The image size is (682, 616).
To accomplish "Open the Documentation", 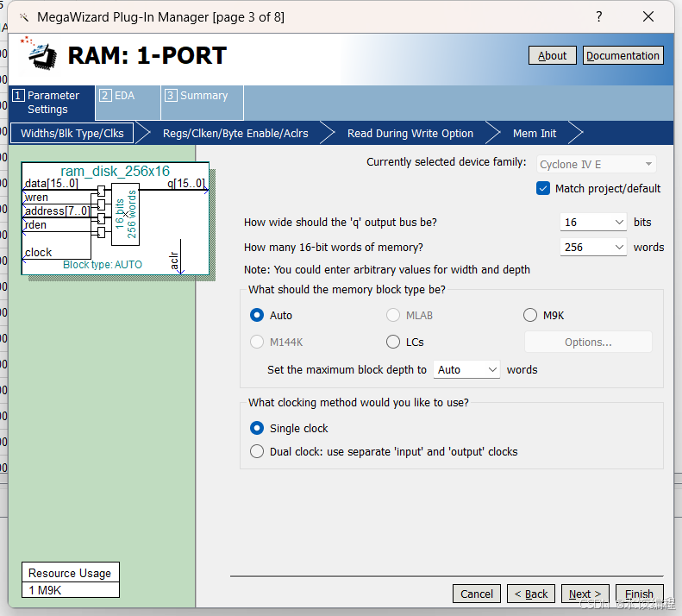I will coord(623,56).
